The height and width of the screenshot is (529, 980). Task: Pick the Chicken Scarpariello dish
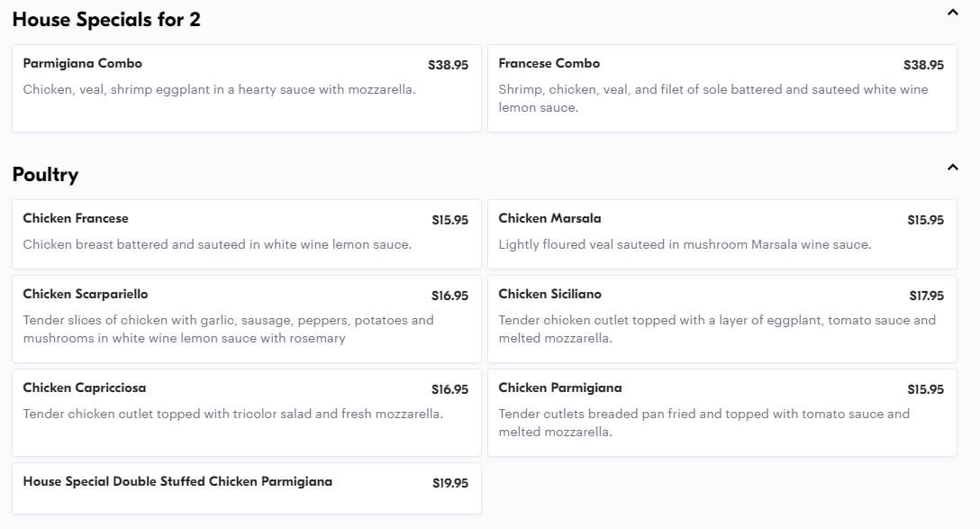tap(246, 319)
